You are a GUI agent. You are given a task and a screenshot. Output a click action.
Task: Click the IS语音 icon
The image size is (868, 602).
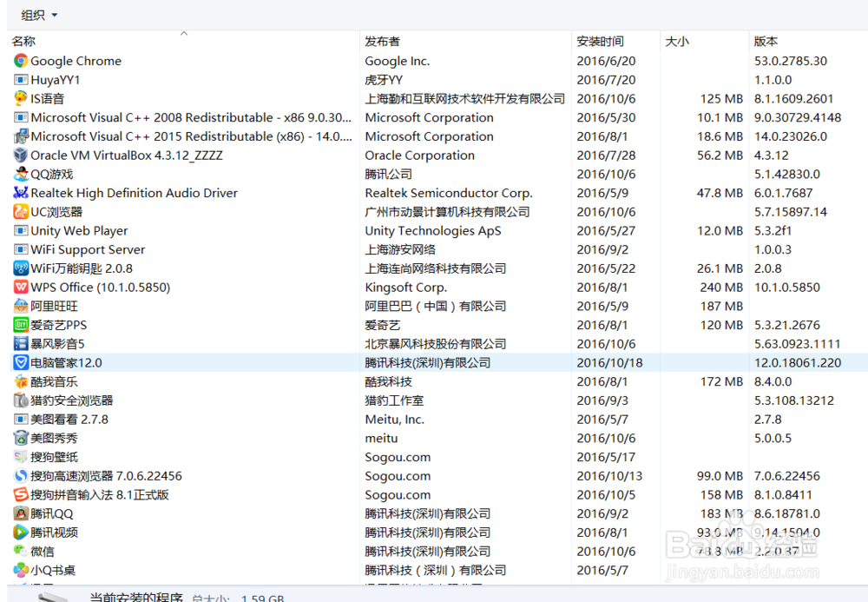coord(21,98)
